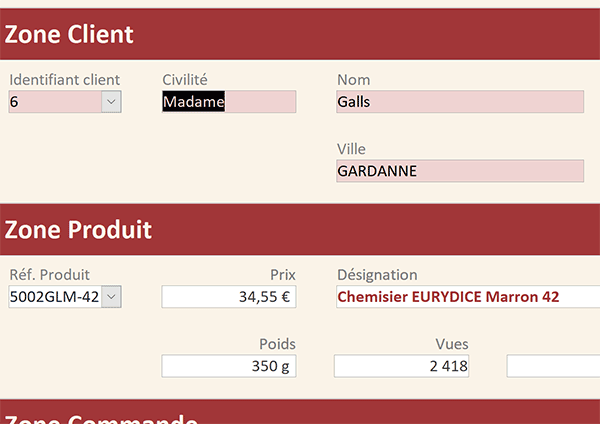Click the Vues field showing 2 418
Screen dimensions: 600x424
(401, 366)
